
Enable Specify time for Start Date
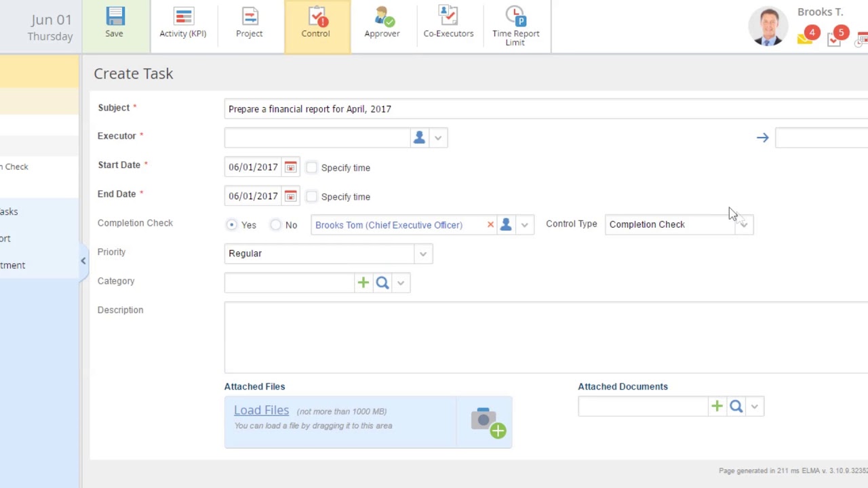click(x=311, y=167)
